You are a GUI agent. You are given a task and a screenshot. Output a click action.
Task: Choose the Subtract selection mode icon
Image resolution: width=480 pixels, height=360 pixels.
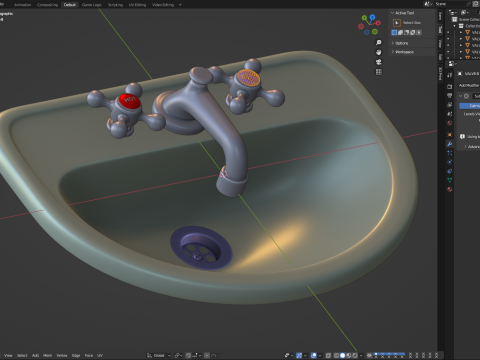pos(407,32)
